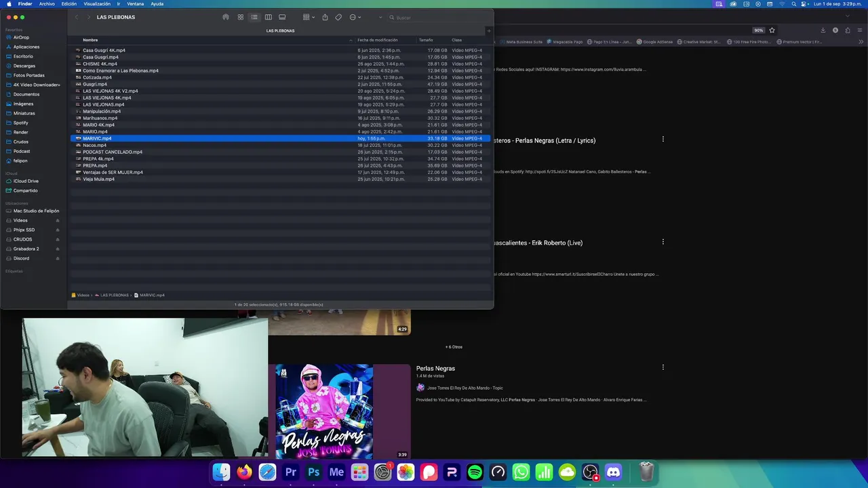Screen dimensions: 868x488
Task: Open more options for Erik Roberto Live video
Action: 663,241
